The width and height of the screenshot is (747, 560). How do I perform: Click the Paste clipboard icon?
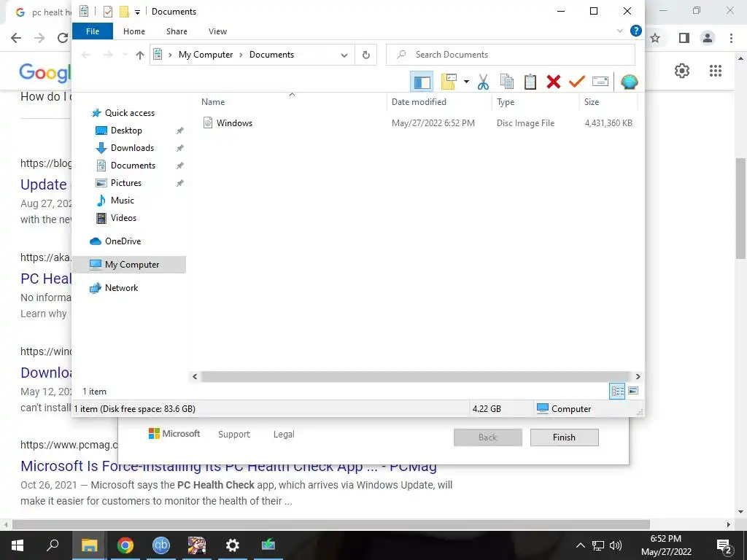point(530,82)
